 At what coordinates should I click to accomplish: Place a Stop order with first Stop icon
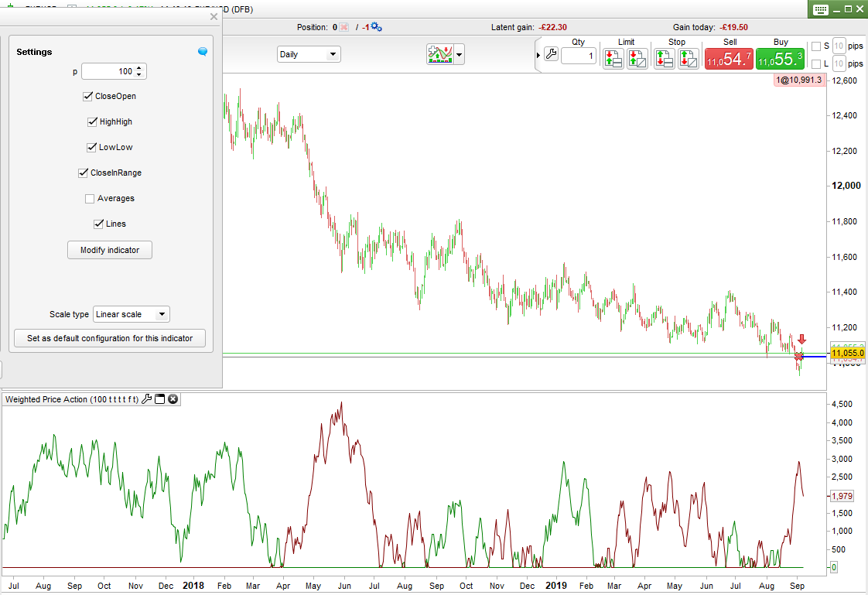click(x=664, y=59)
